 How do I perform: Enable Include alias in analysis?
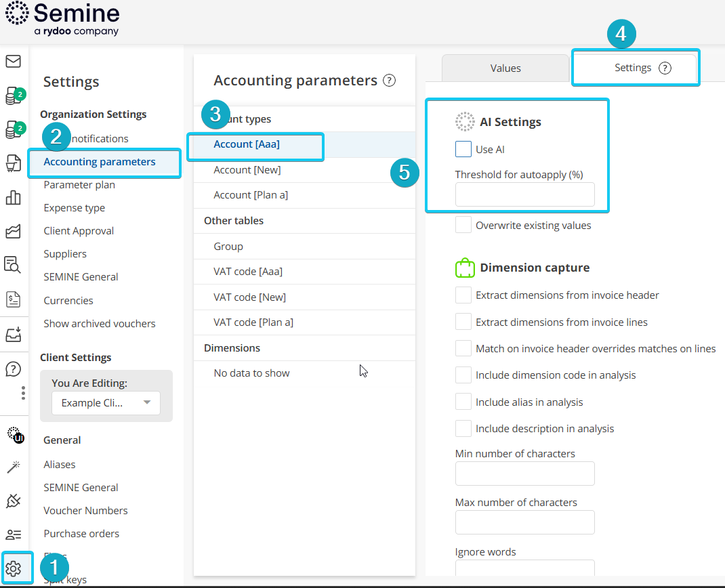(463, 402)
